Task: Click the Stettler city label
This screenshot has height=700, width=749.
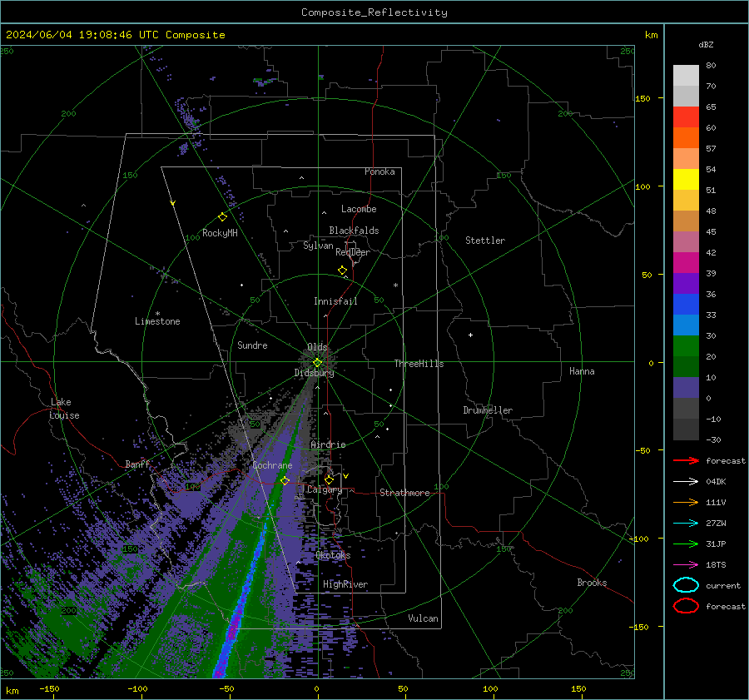Action: [x=485, y=241]
